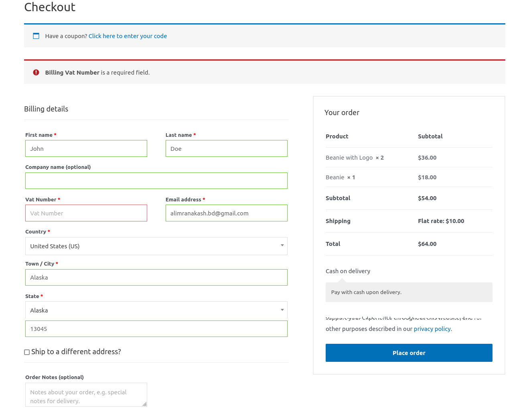Click the $36.00 subtotal amount

coord(427,158)
